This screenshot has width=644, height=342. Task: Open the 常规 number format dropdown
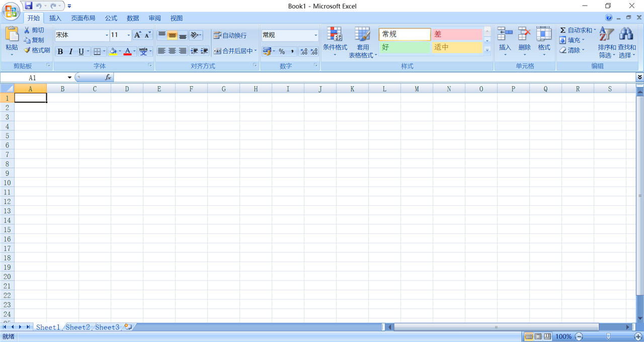(316, 35)
